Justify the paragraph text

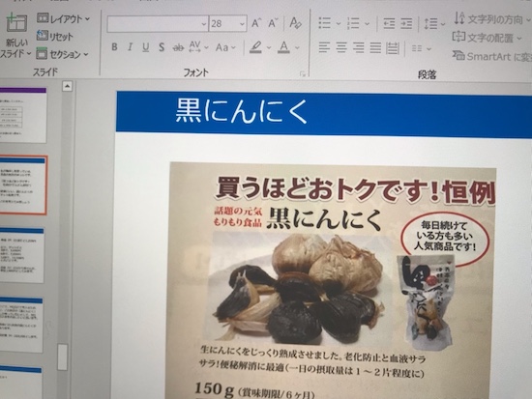pyautogui.click(x=375, y=47)
